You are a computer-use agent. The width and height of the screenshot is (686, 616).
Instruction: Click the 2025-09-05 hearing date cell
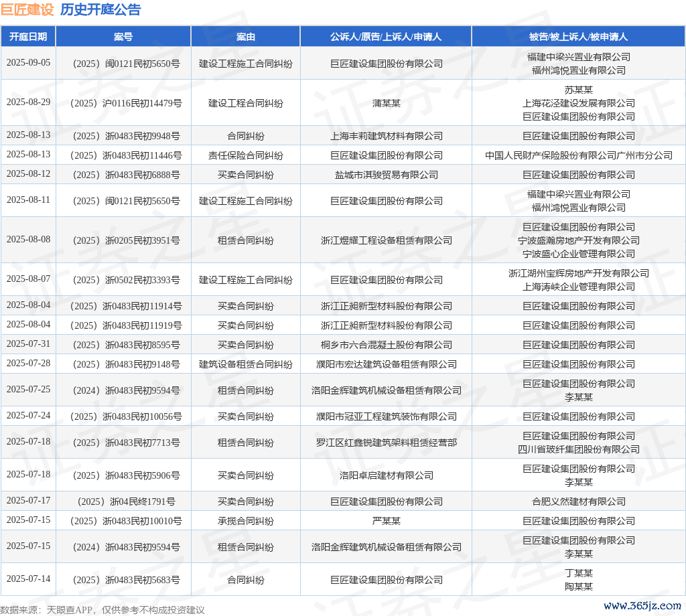tap(28, 63)
